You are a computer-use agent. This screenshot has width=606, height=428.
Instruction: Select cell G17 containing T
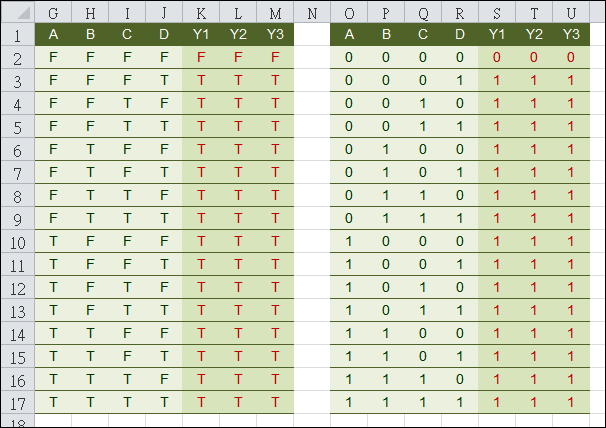click(53, 402)
